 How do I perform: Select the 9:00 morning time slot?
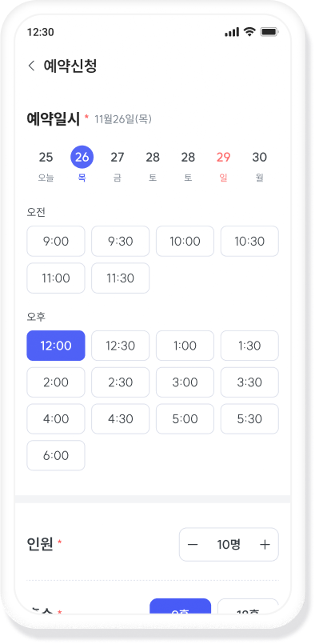[x=56, y=241]
